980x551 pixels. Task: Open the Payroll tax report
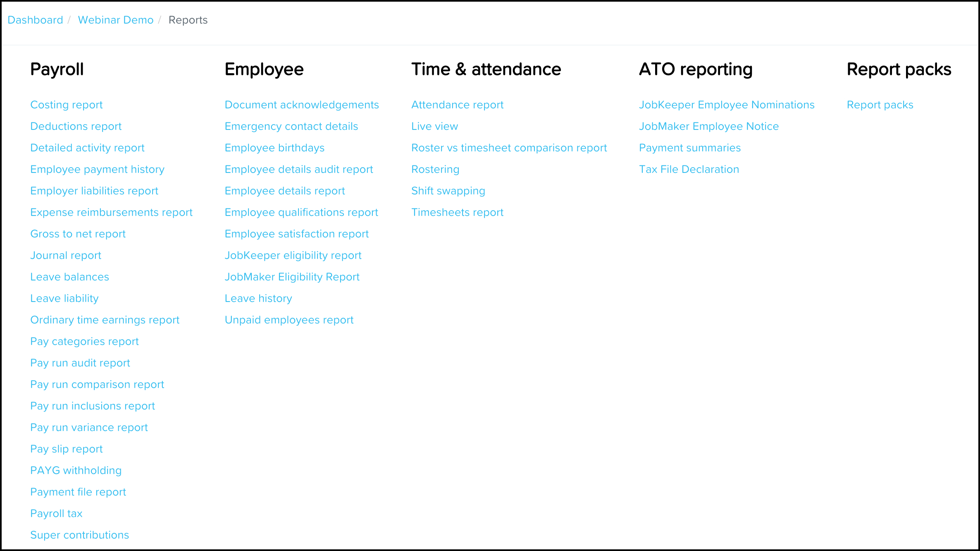click(x=57, y=513)
